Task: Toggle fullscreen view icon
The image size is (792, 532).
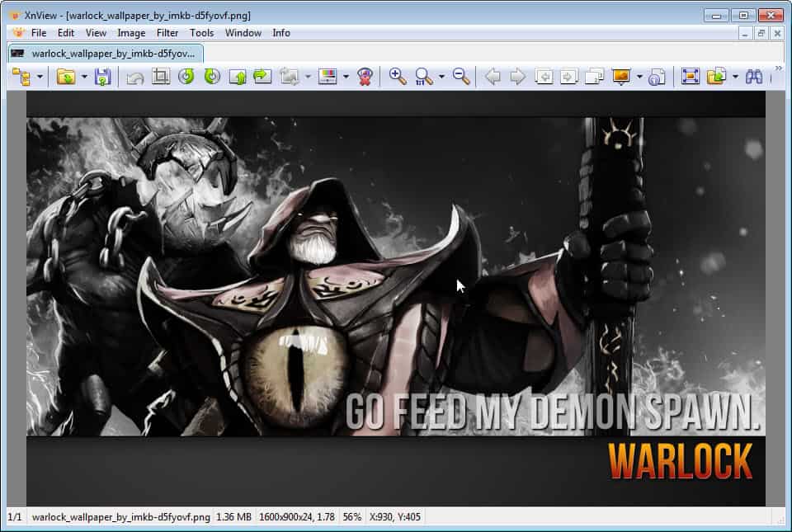Action: point(690,77)
